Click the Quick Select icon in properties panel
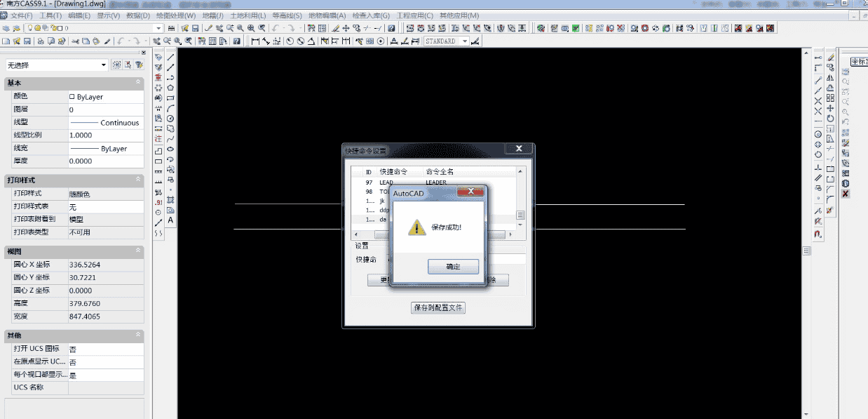868x419 pixels. 139,65
